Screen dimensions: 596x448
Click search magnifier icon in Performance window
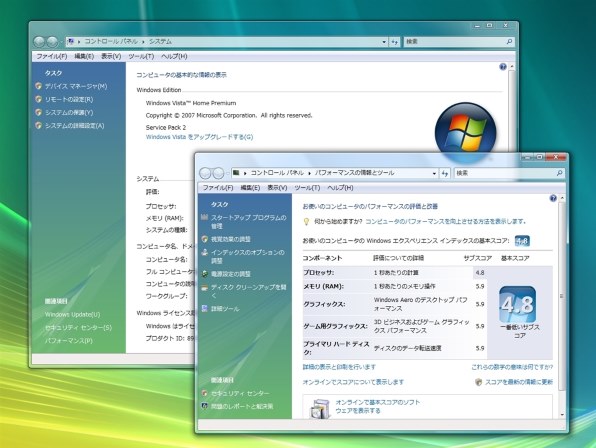tap(559, 173)
